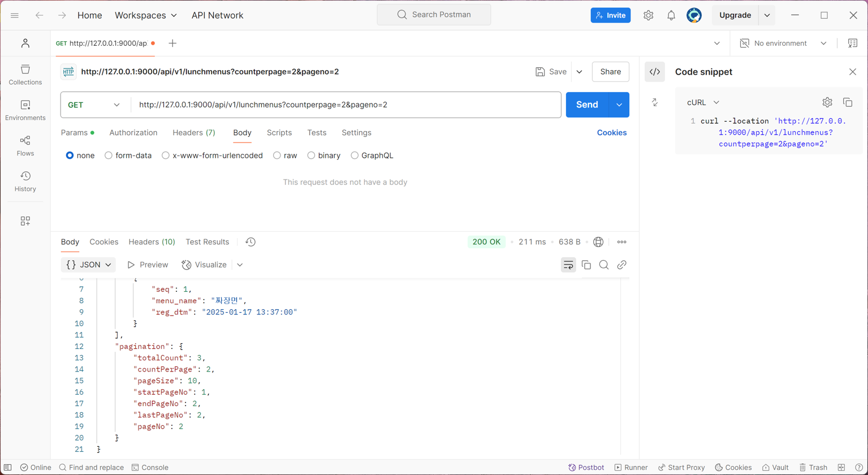The image size is (868, 475).
Task: Copy the cURL snippet to clipboard
Action: point(848,102)
